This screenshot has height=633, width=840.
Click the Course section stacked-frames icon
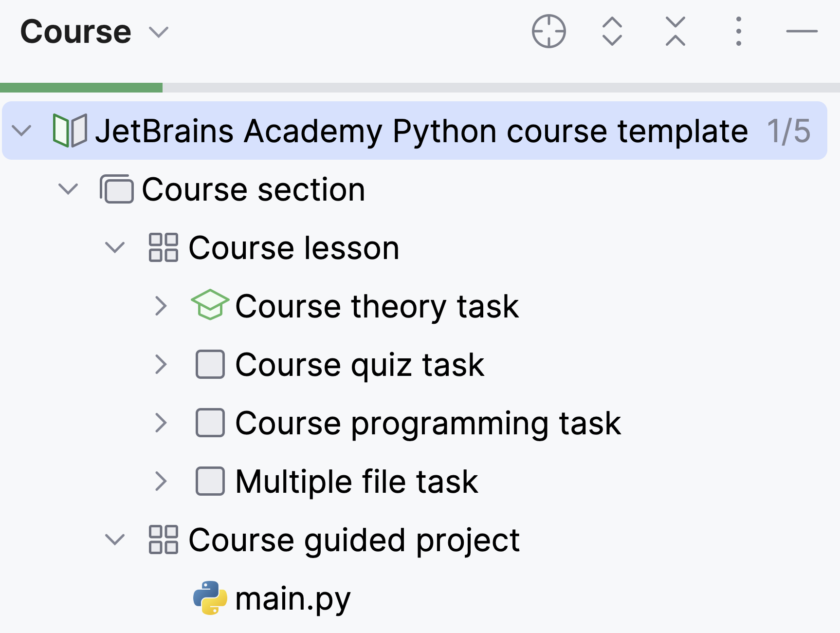(x=117, y=189)
